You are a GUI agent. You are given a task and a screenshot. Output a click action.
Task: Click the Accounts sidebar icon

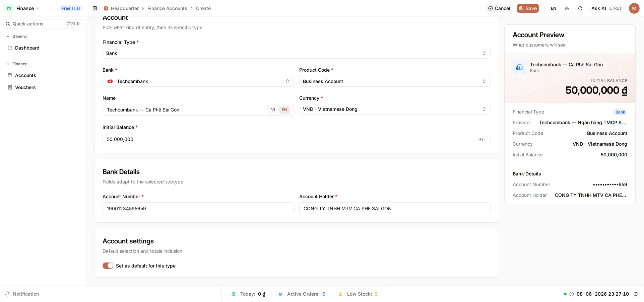tap(10, 75)
